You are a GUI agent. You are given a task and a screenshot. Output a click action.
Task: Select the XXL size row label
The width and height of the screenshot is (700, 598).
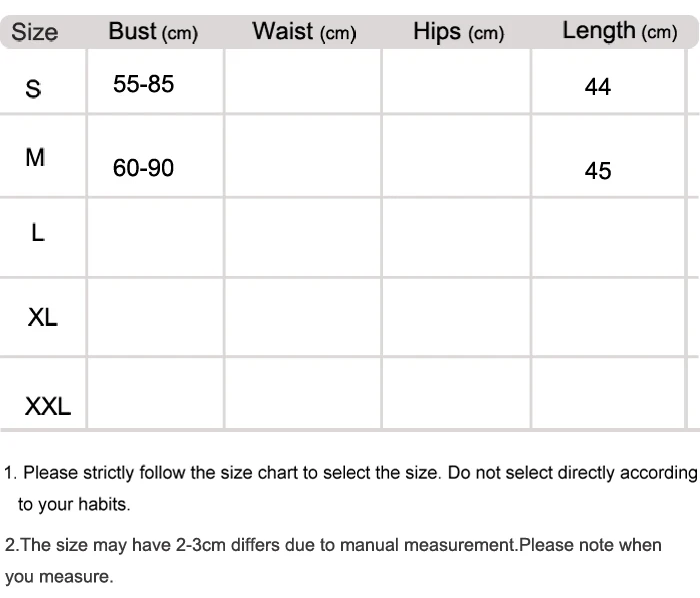48,406
